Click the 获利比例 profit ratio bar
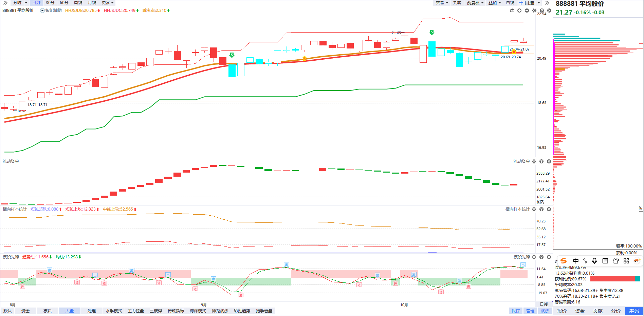The height and width of the screenshot is (316, 644). tap(615, 279)
